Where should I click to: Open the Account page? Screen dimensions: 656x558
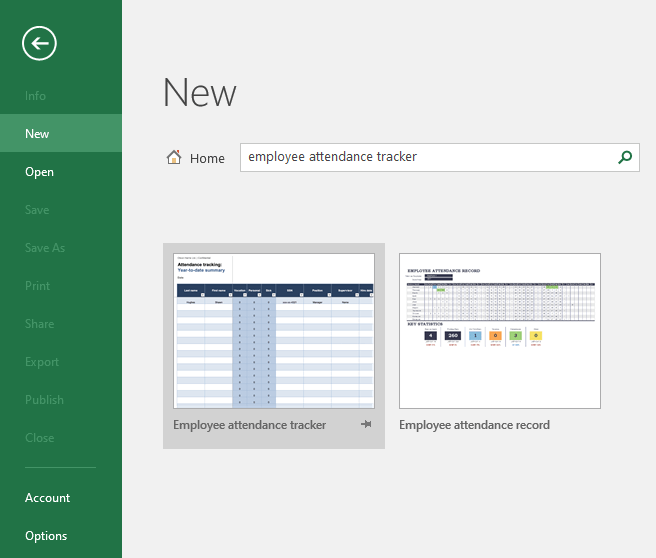tap(61, 498)
